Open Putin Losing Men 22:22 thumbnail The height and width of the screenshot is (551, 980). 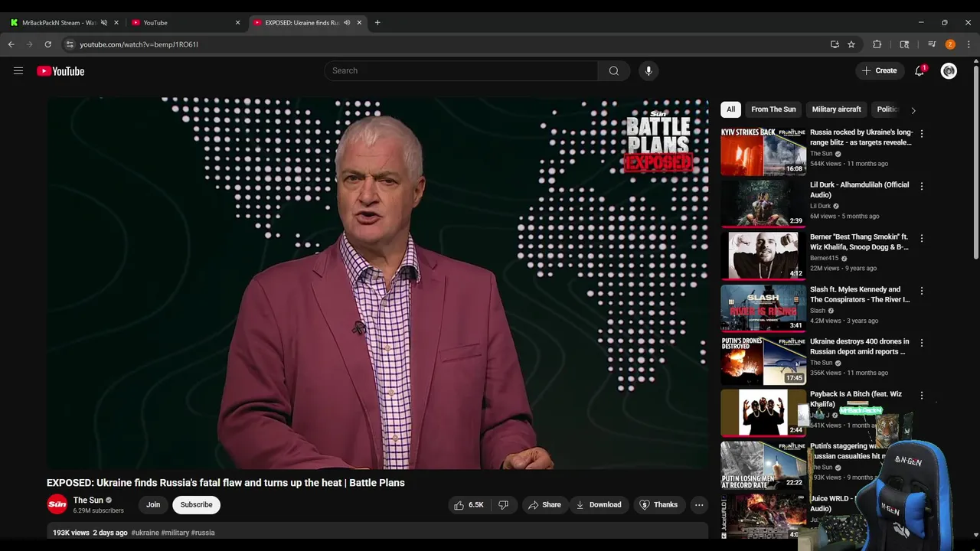click(x=763, y=465)
